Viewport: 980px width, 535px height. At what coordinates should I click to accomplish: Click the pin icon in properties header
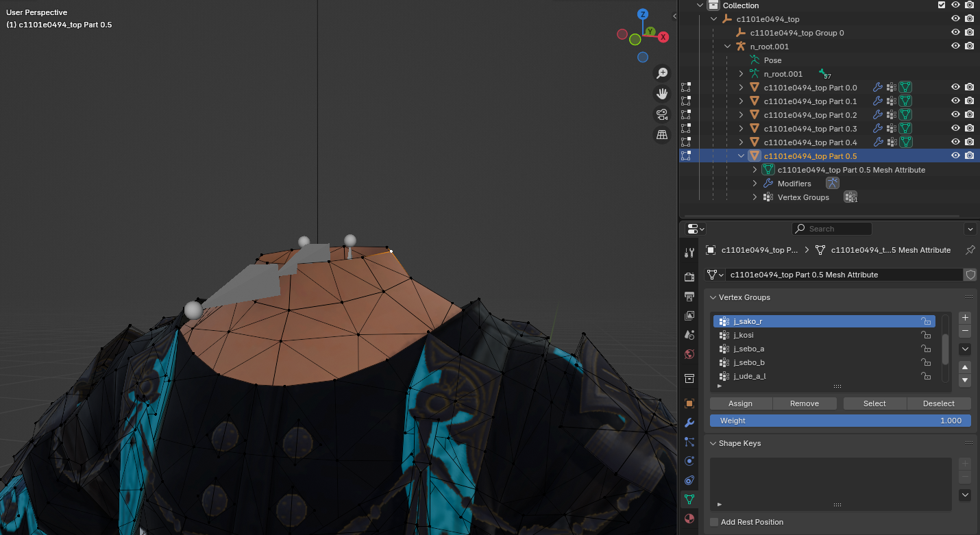pyautogui.click(x=970, y=250)
